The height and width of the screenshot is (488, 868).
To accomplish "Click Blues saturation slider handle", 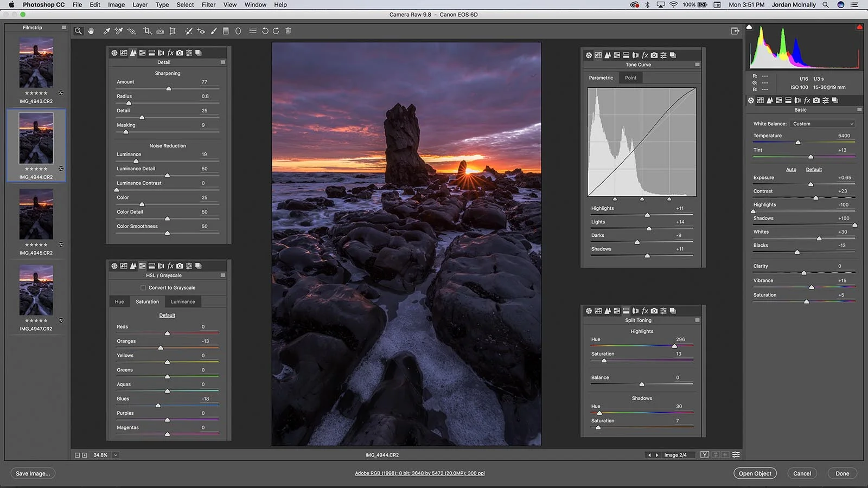I will click(x=158, y=406).
